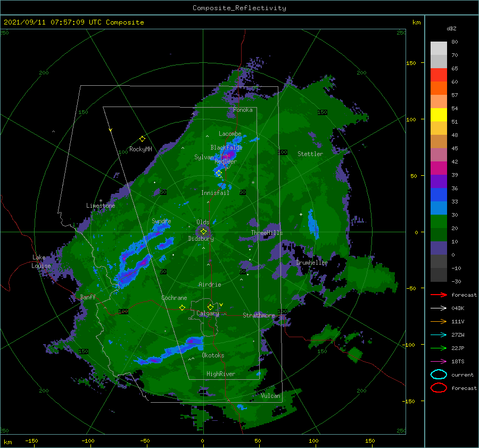The height and width of the screenshot is (448, 479).
Task: Click the yellow diamond marker beside RockyMH
Action: point(142,139)
